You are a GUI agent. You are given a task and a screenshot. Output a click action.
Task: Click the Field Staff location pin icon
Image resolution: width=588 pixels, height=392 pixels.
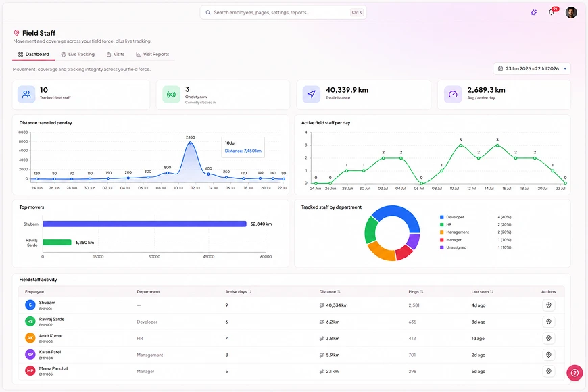pos(16,33)
